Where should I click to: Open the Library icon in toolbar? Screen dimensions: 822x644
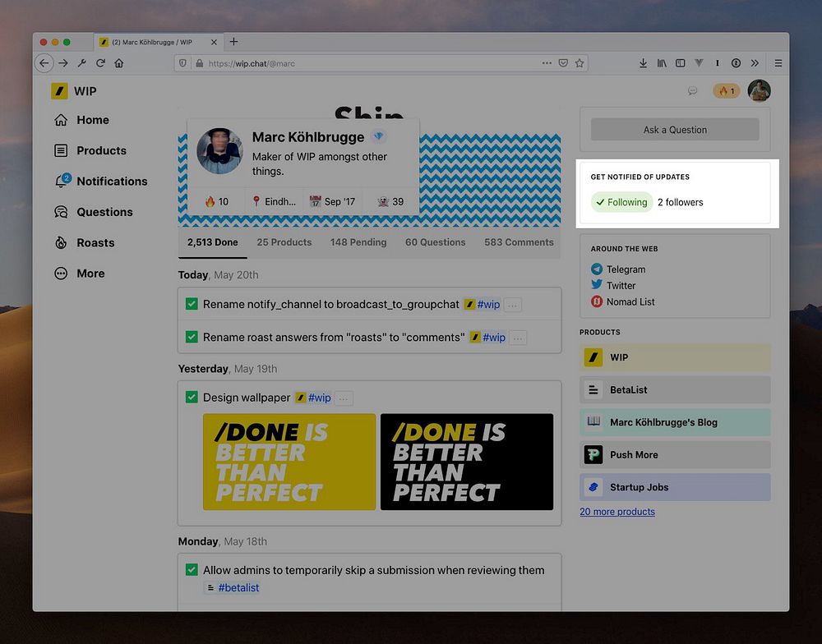pos(662,63)
